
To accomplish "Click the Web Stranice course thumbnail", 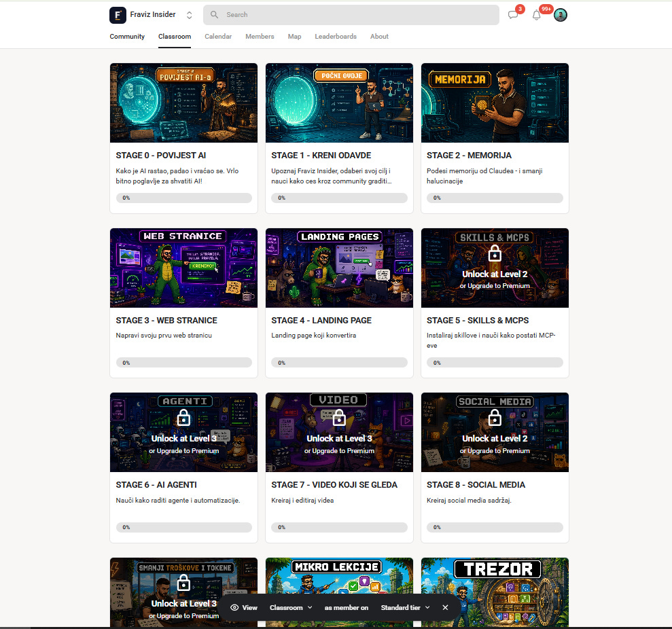I will (x=183, y=268).
